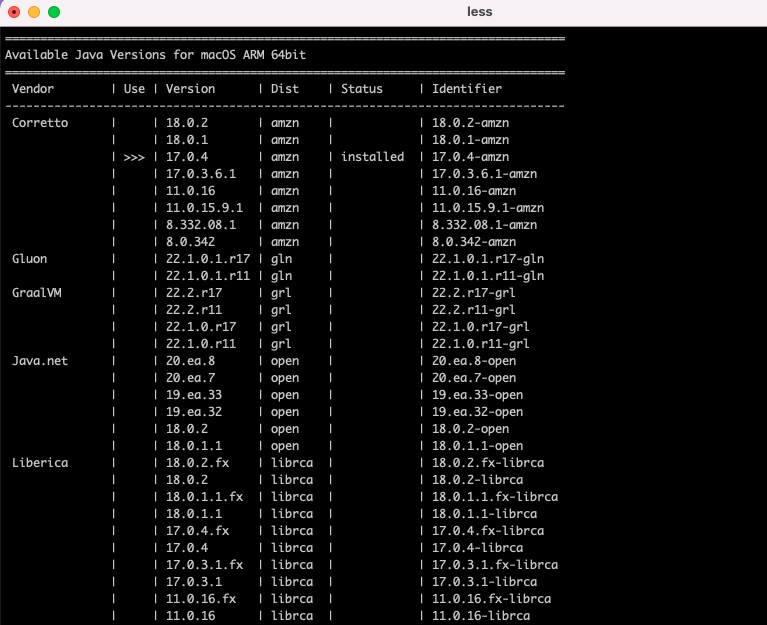Select identifier 22.1.0.r11-grl
Viewport: 767px width, 625px height.
480,344
